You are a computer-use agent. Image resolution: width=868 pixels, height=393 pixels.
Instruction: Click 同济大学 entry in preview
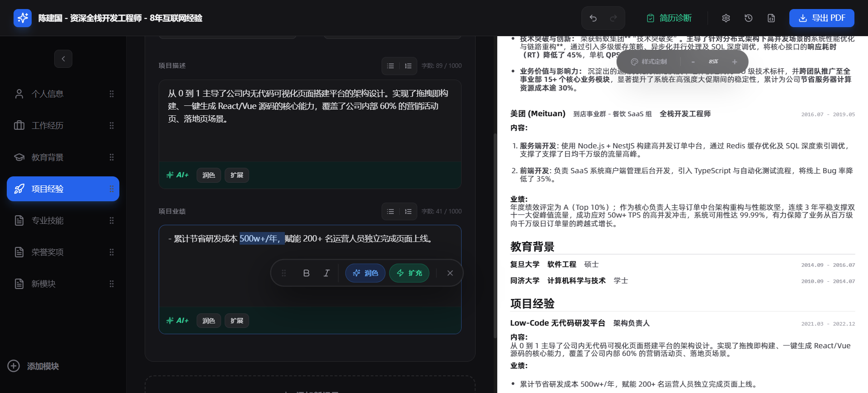(525, 281)
